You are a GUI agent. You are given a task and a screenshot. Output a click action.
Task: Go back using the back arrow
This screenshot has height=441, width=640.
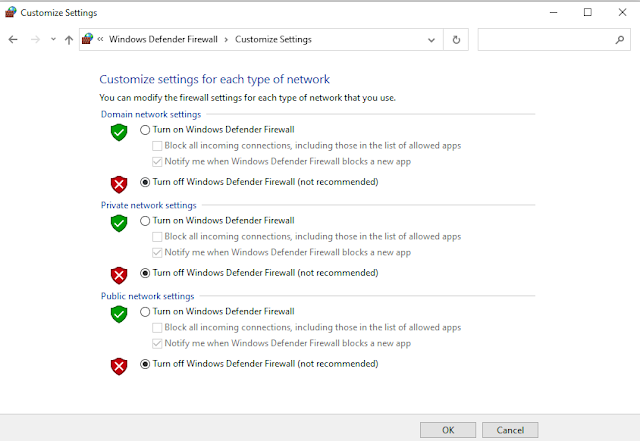click(13, 40)
